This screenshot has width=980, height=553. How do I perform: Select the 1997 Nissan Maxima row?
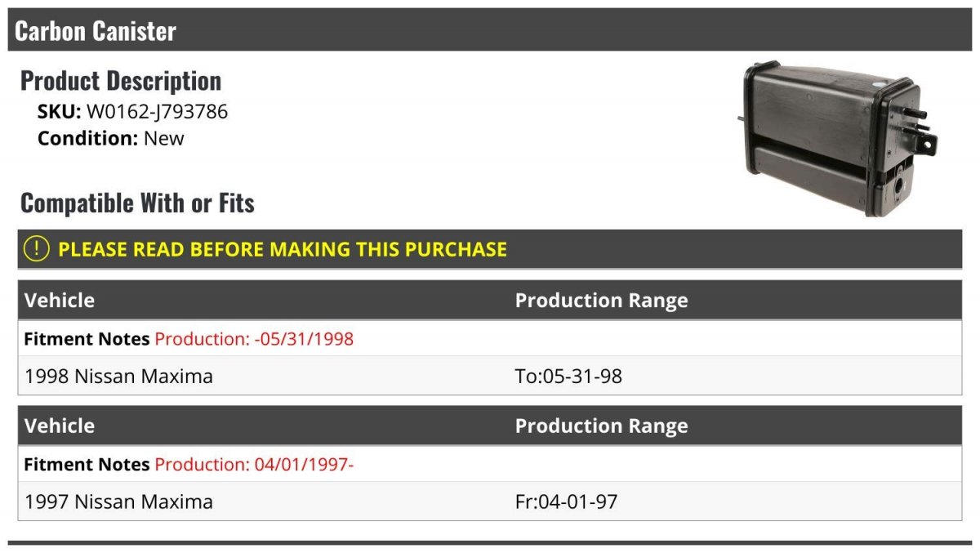tap(490, 501)
